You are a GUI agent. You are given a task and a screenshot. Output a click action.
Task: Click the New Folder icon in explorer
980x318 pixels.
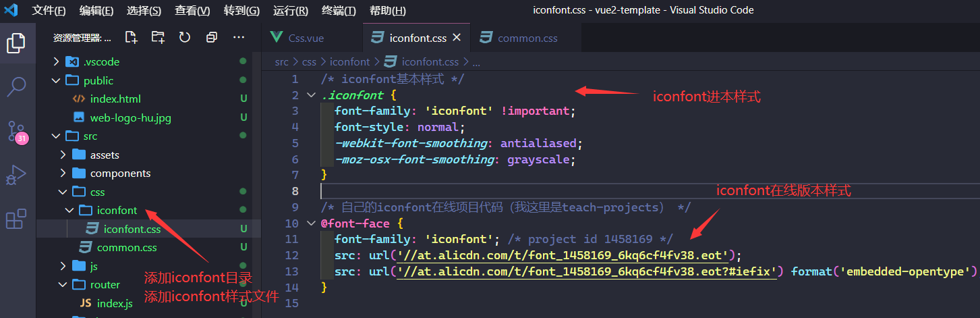coord(158,37)
